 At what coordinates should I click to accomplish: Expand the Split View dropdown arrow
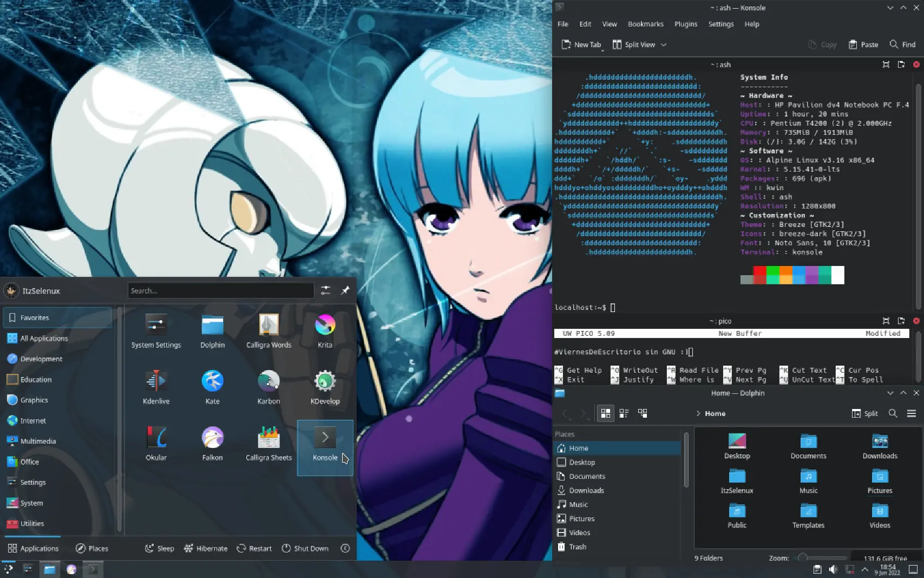point(664,44)
